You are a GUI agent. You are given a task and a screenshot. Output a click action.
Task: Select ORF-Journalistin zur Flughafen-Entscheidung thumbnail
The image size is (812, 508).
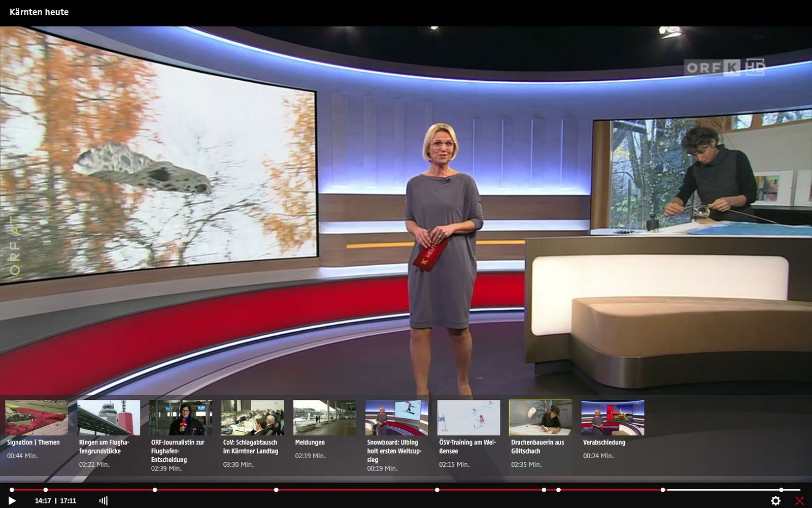(x=181, y=418)
